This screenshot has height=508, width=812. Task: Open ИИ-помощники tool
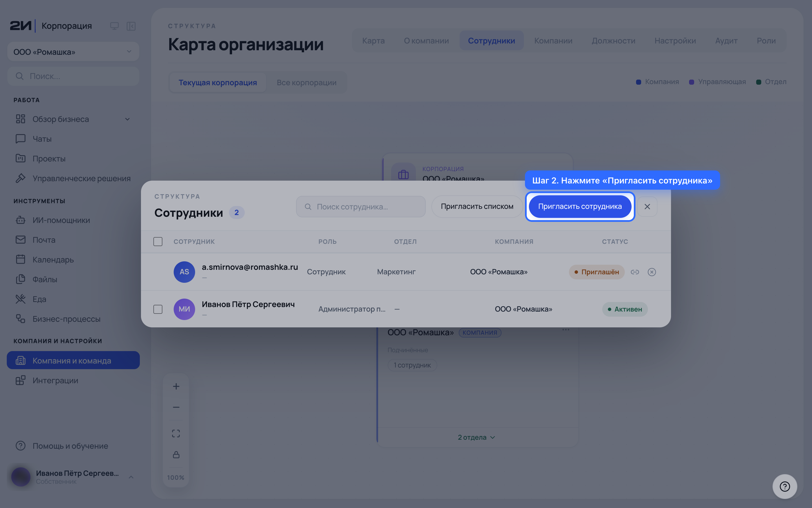[73, 220]
